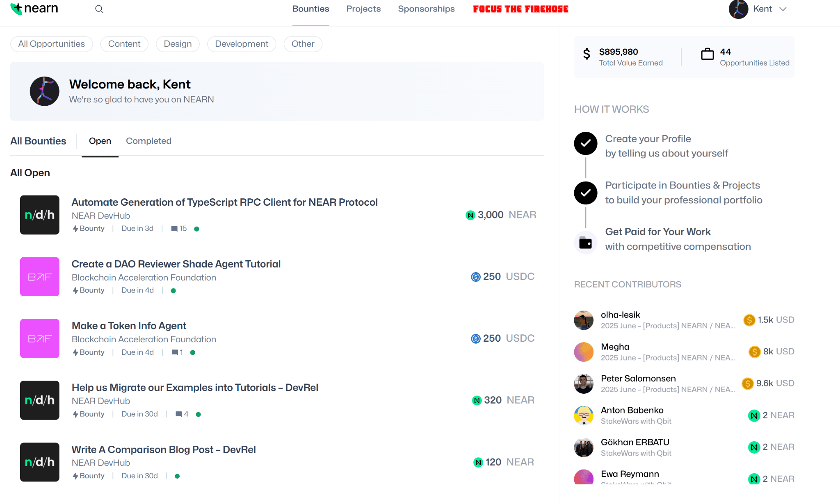Click Blockchain Acceleration Foundation under DAO Reviewer

click(x=144, y=277)
